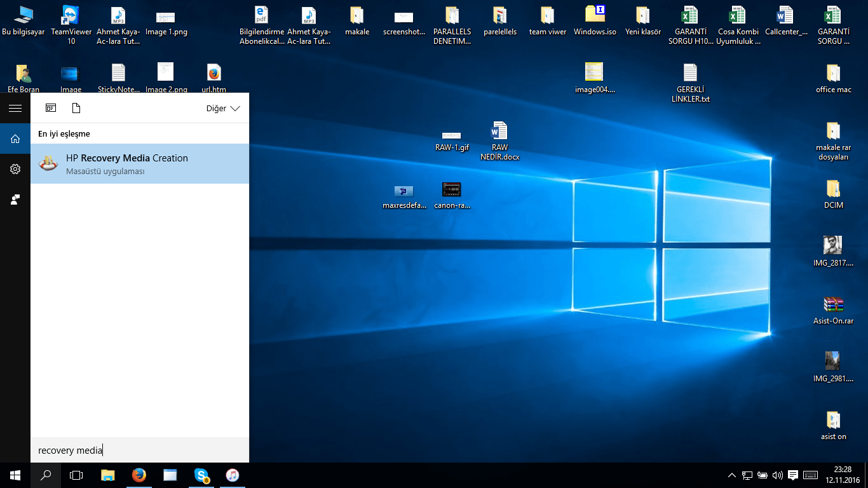Viewport: 868px width, 488px height.
Task: Filter search results by documents
Action: point(76,108)
